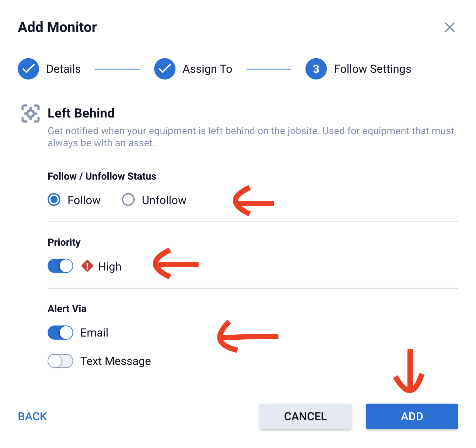Click the Text Message label

(x=116, y=361)
